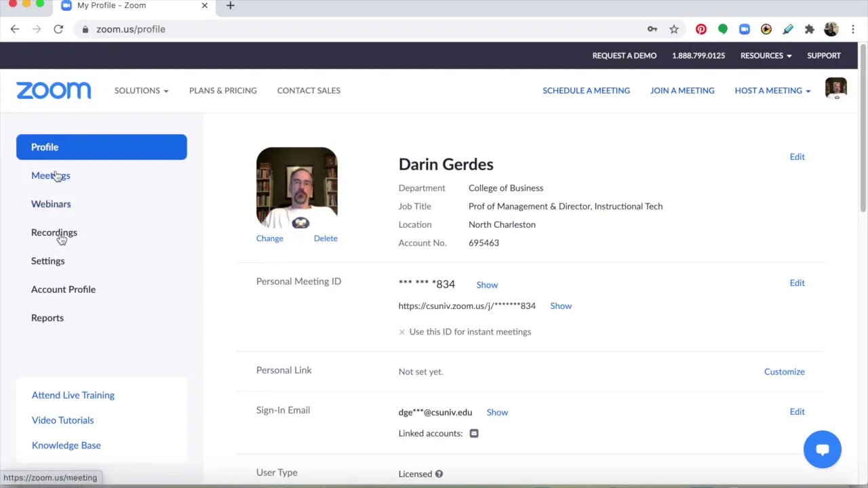The image size is (868, 488).
Task: Click the 1.888.799.0125 phone number
Action: (x=698, y=56)
